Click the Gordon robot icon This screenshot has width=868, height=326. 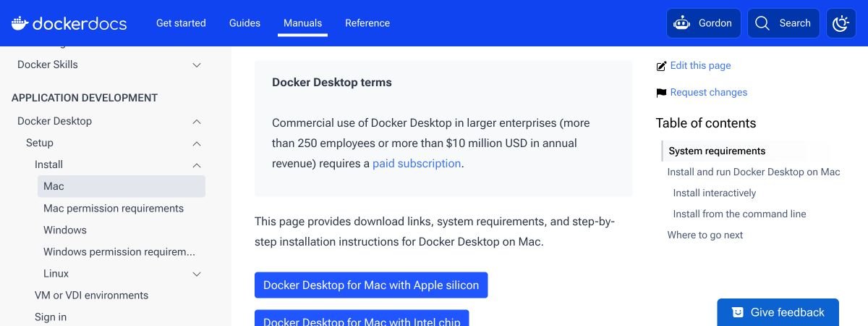pos(681,23)
